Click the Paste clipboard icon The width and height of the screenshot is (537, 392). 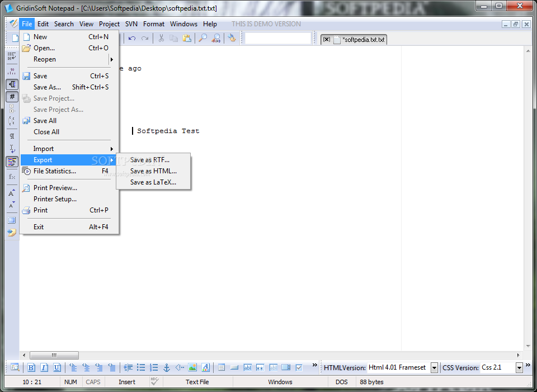click(x=187, y=39)
